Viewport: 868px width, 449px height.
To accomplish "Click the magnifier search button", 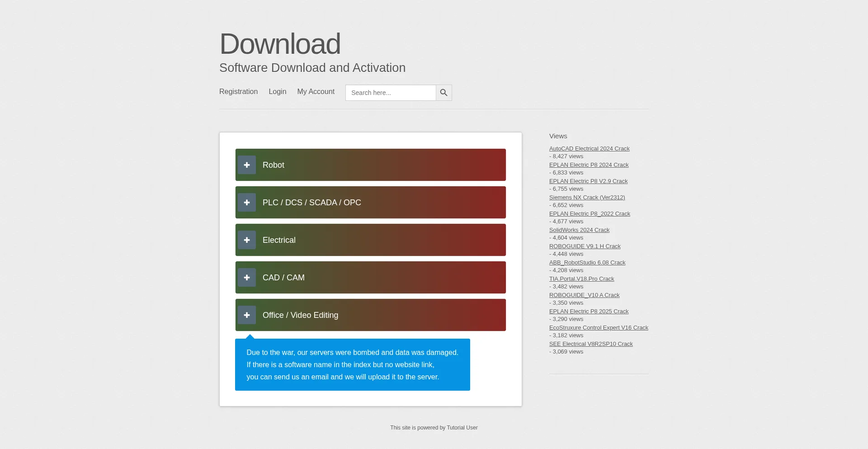I will point(443,93).
